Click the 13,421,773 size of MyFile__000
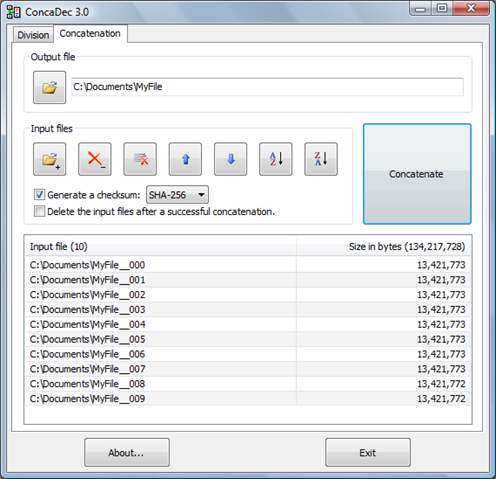Image resolution: width=496 pixels, height=479 pixels. [441, 265]
